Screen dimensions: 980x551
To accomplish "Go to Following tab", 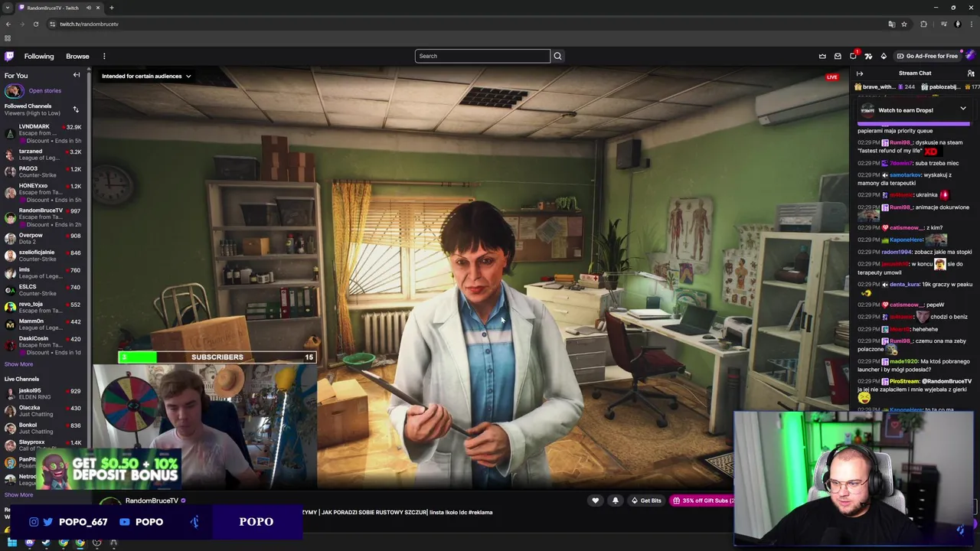I will pyautogui.click(x=39, y=56).
